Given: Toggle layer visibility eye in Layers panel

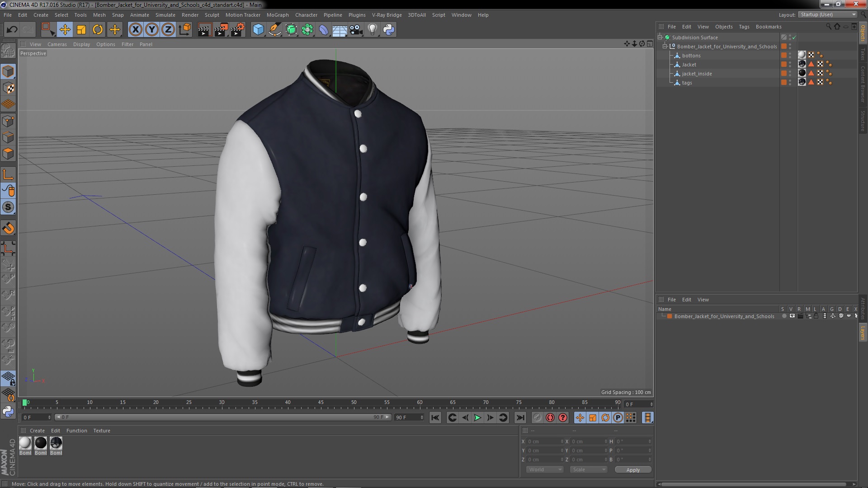Looking at the screenshot, I should pyautogui.click(x=792, y=316).
